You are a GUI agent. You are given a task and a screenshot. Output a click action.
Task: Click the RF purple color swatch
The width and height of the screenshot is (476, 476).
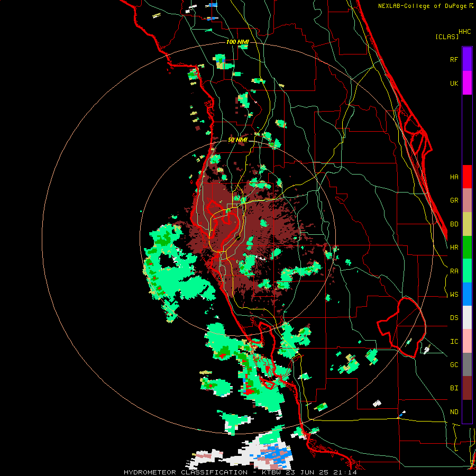(467, 59)
